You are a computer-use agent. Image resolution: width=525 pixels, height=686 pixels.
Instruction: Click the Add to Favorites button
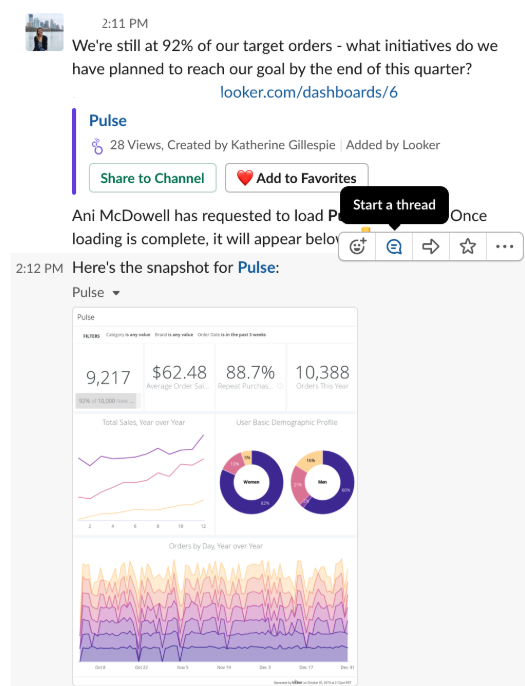coord(297,178)
